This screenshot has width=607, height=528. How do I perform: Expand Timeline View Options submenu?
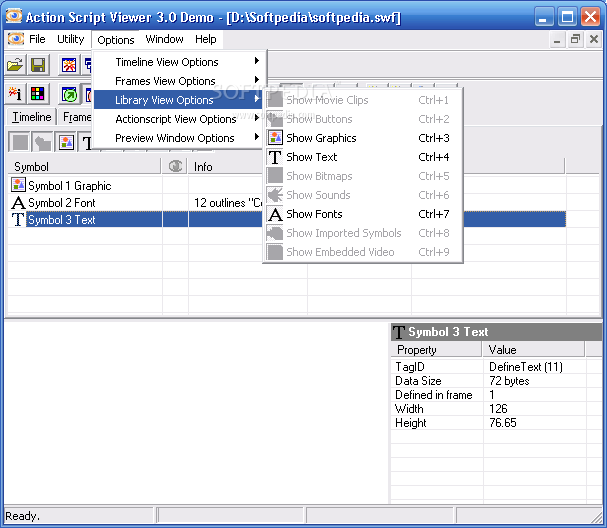pyautogui.click(x=178, y=62)
